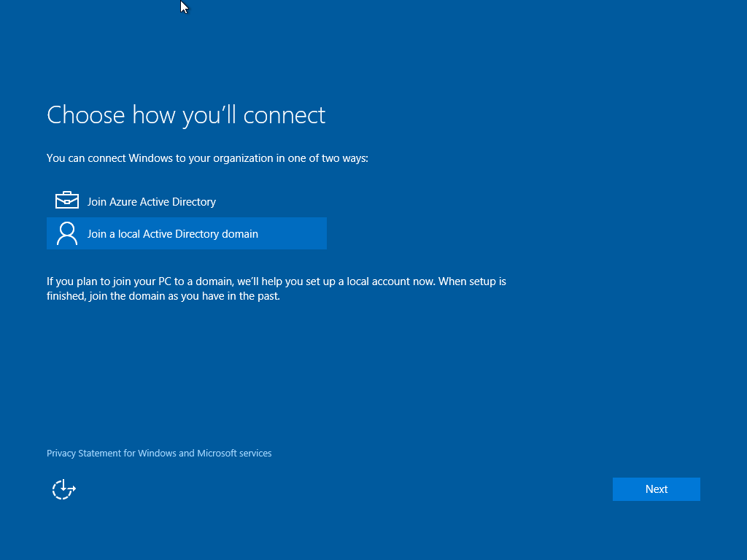This screenshot has height=560, width=747.
Task: Open the Ease of Access icon
Action: click(x=64, y=489)
